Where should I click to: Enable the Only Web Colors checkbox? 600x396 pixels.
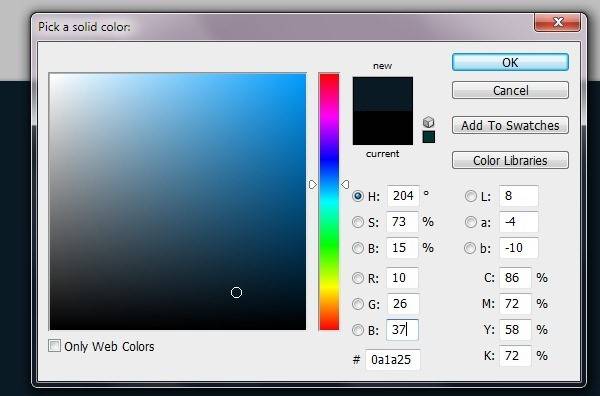pyautogui.click(x=54, y=346)
